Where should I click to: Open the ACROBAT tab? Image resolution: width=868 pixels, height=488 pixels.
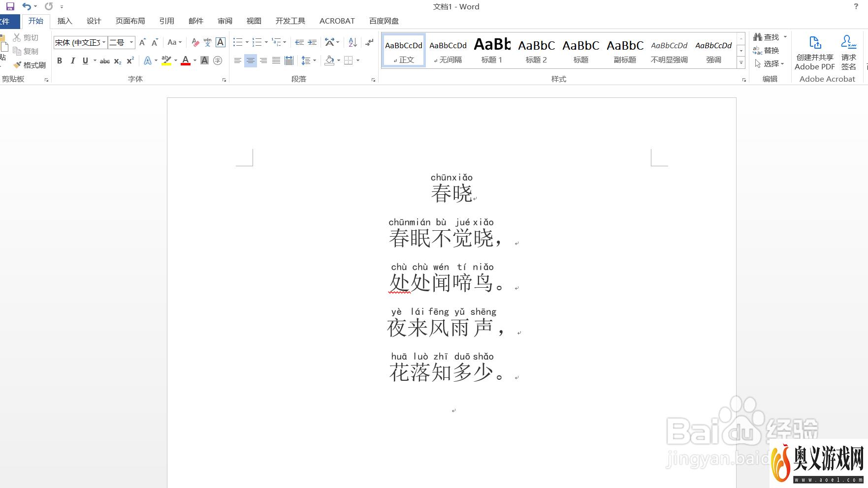click(337, 21)
